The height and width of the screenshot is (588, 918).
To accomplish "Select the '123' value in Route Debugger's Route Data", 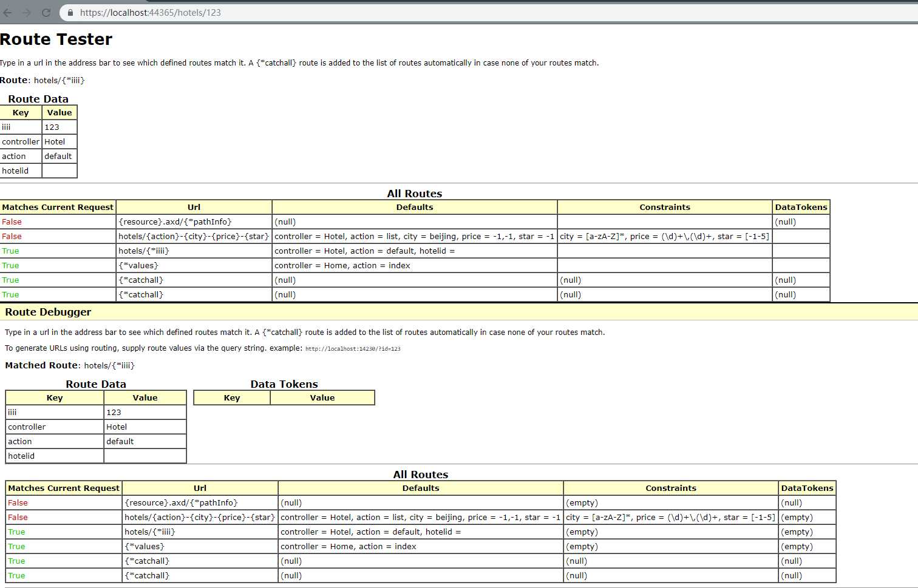I will (145, 412).
